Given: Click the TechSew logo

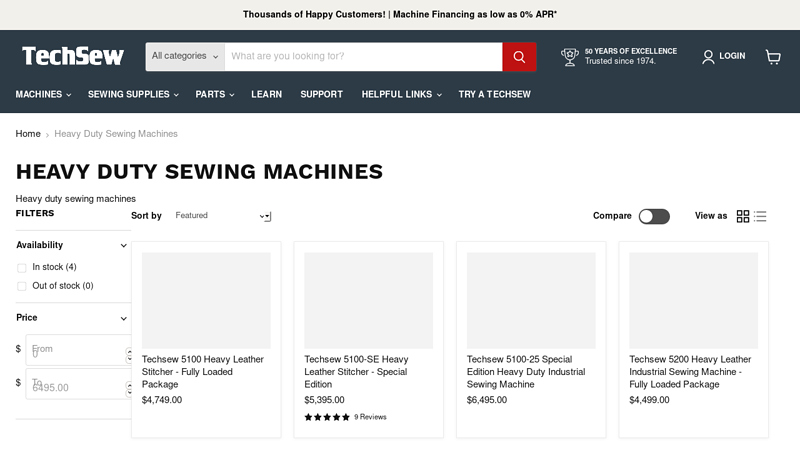Looking at the screenshot, I should (73, 56).
